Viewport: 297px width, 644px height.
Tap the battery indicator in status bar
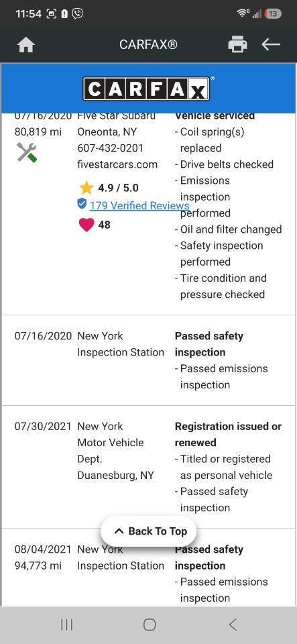tap(273, 13)
